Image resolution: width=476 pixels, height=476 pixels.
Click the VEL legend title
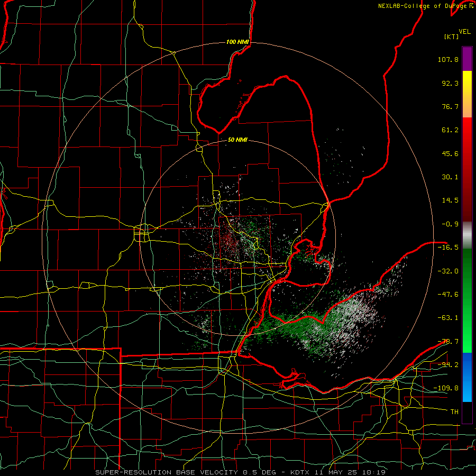[464, 32]
